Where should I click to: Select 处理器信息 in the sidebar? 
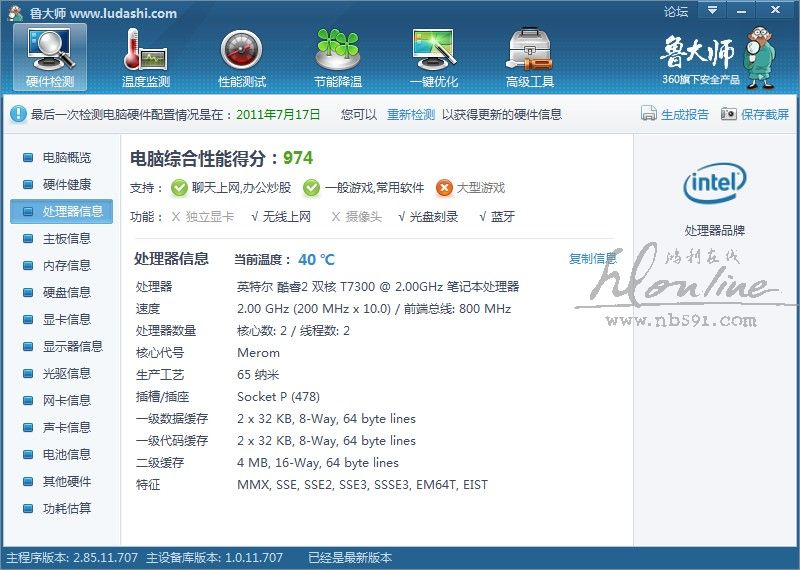click(61, 211)
